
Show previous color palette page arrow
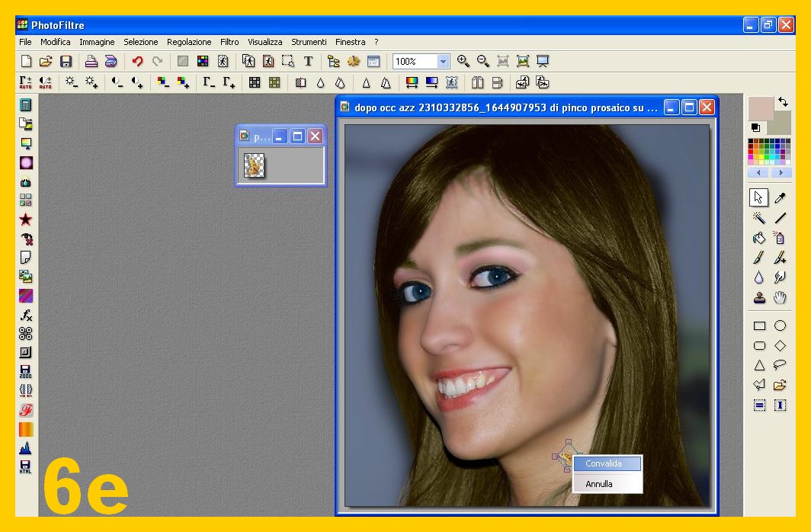pyautogui.click(x=759, y=173)
